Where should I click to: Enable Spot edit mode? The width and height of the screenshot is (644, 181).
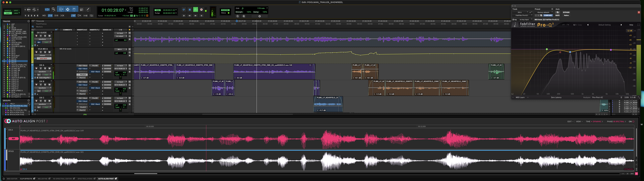pyautogui.click(x=16, y=11)
